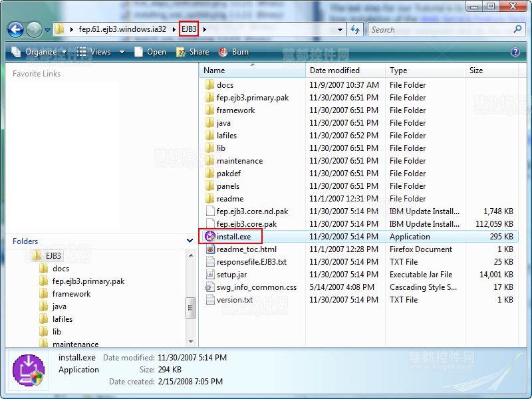Open the Views dropdown arrow
This screenshot has width=532, height=399.
click(x=122, y=52)
